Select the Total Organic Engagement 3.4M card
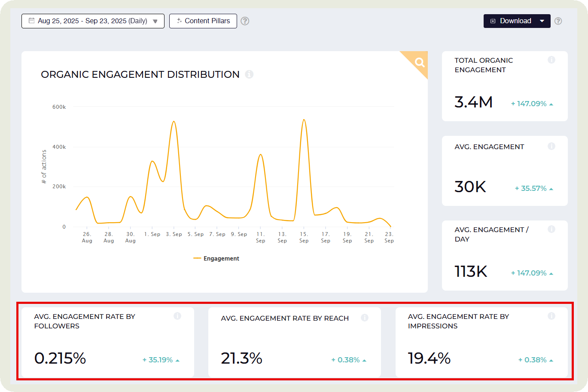The width and height of the screenshot is (588, 392). [505, 86]
